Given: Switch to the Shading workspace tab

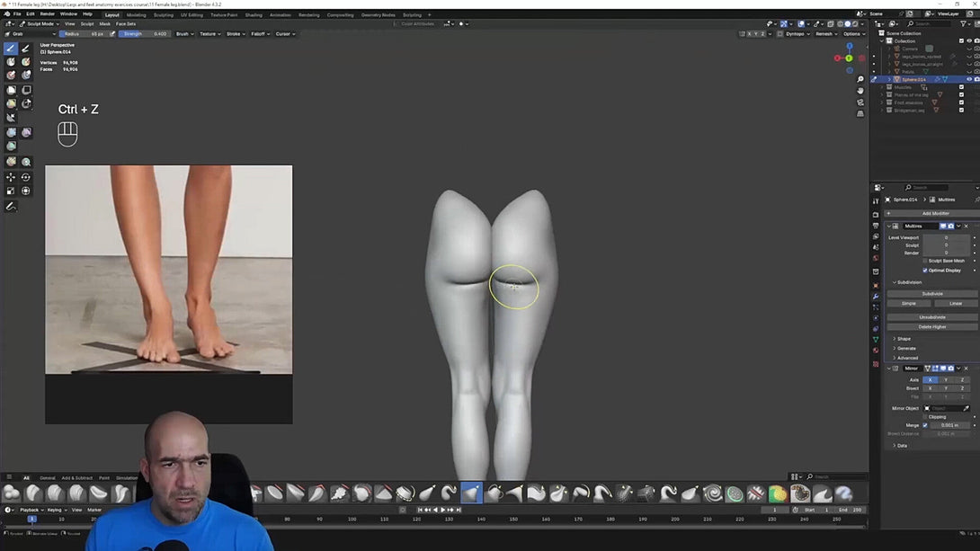Looking at the screenshot, I should [254, 14].
